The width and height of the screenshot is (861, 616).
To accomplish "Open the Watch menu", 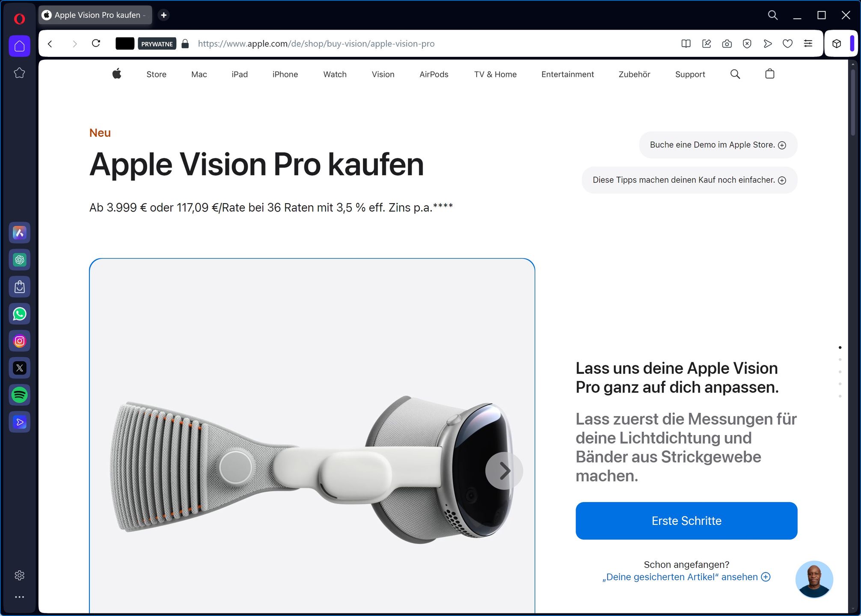I will pos(335,74).
